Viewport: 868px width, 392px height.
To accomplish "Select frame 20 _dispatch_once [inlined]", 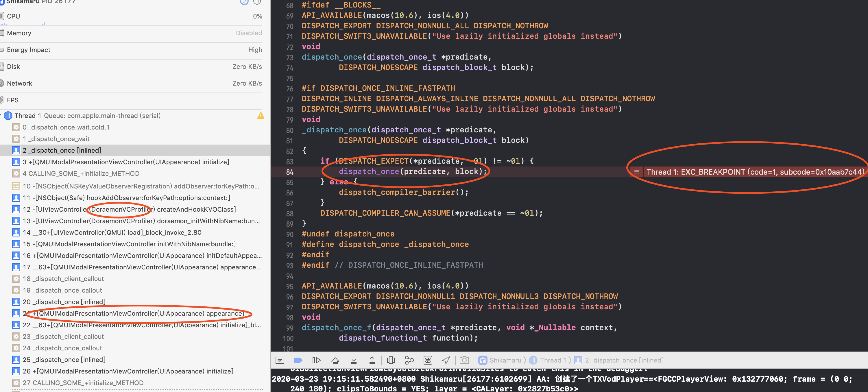I will [135, 302].
